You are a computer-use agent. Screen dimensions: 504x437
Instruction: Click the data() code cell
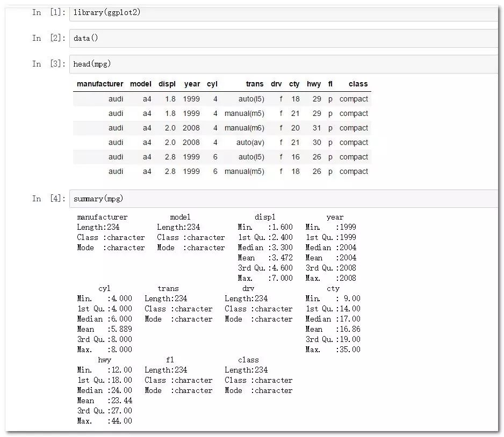[284, 38]
